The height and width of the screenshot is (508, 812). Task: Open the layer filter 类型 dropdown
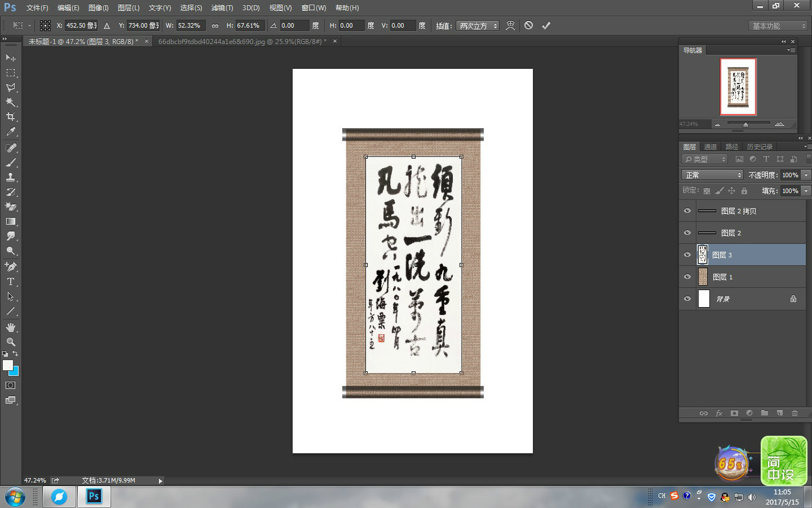[x=705, y=159]
